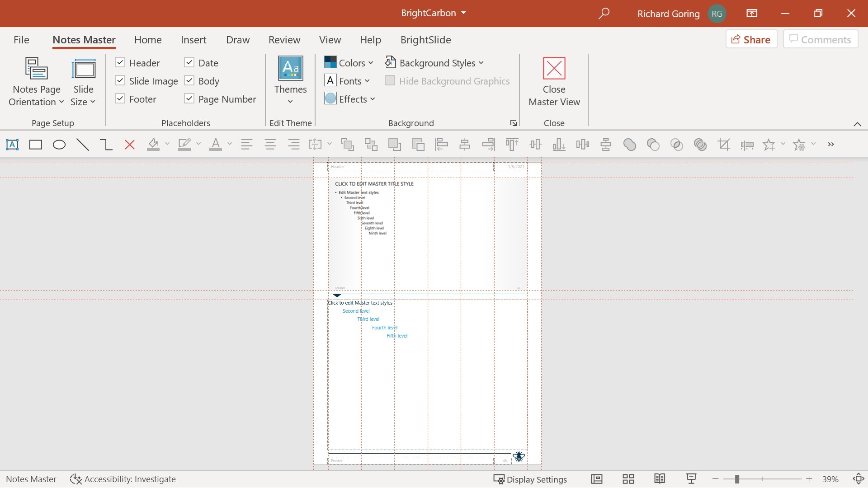Toggle the Body checkbox off
Image resolution: width=868 pixels, height=488 pixels.
(x=189, y=80)
